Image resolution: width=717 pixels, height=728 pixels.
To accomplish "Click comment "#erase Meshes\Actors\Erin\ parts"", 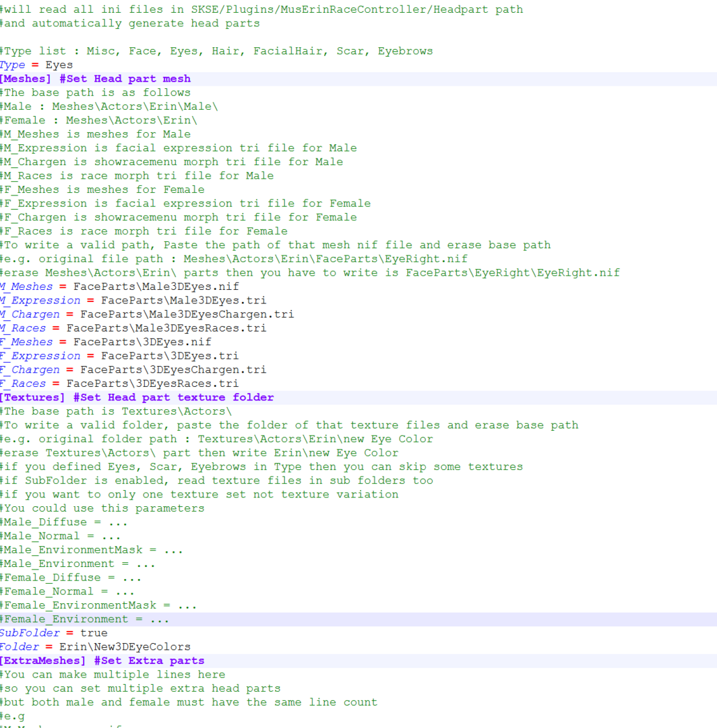I will pos(310,273).
